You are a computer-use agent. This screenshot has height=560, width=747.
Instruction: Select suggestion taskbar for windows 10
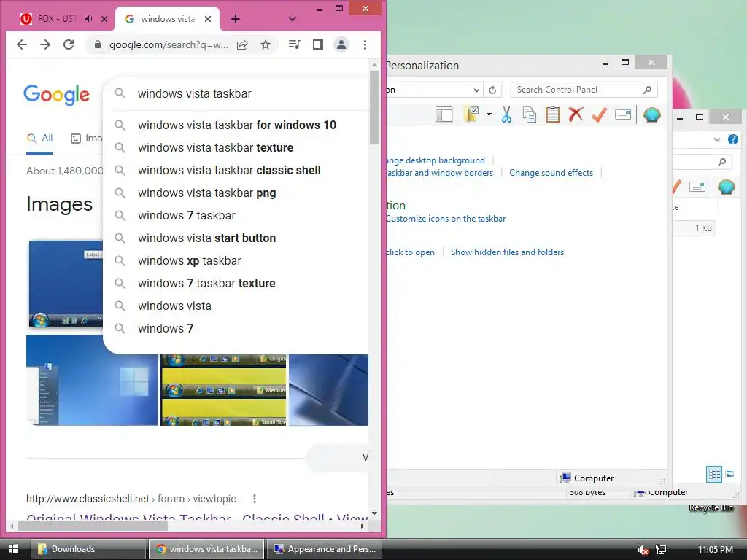coord(237,125)
